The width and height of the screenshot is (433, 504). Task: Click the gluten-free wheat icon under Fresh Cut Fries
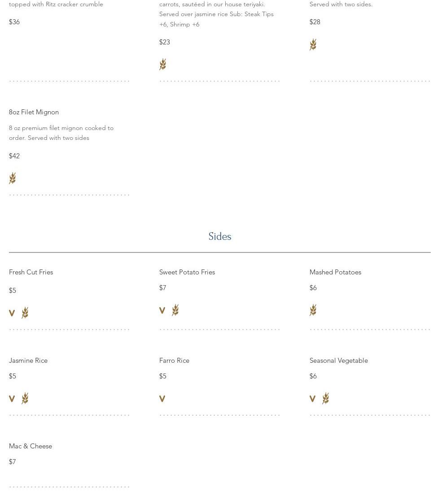[x=25, y=313]
